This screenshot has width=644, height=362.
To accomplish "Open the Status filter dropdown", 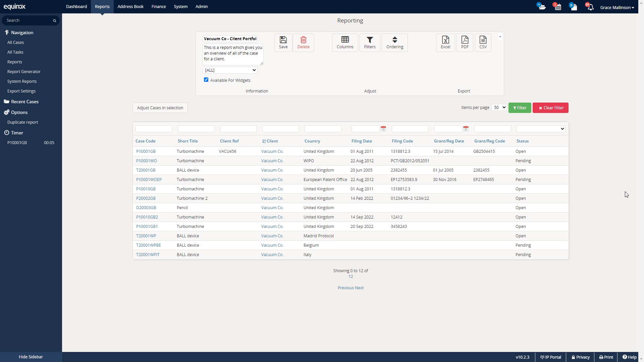I will click(x=540, y=129).
